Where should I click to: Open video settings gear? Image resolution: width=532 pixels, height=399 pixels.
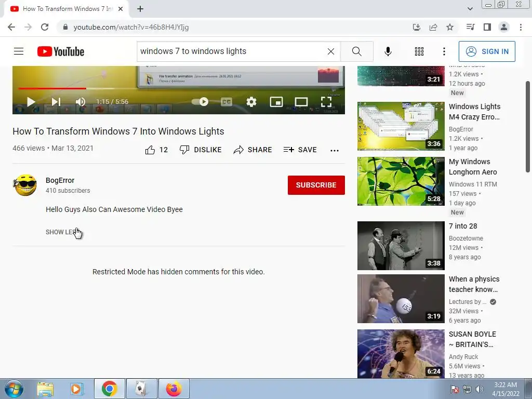coord(251,102)
